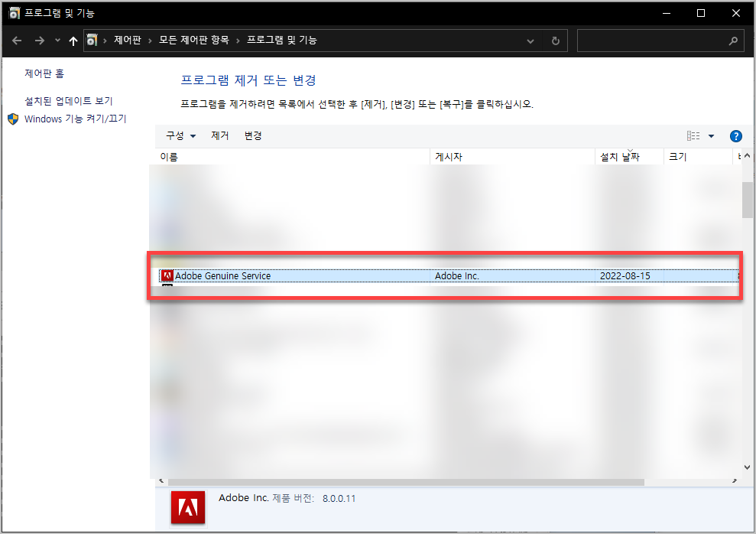Go back with the back arrow
This screenshot has width=756, height=534.
[x=17, y=41]
